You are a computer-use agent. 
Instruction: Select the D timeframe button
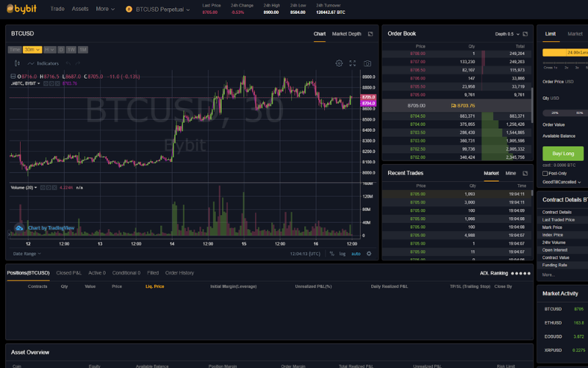click(61, 49)
